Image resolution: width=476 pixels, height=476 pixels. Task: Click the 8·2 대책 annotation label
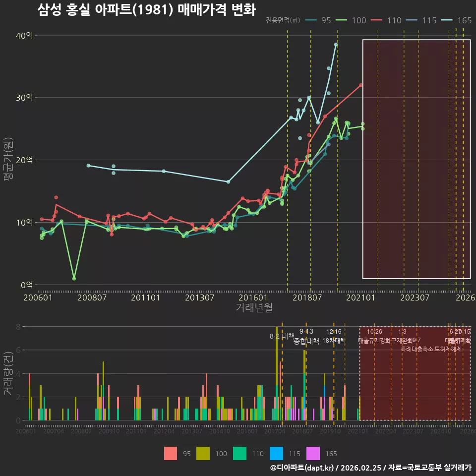282,336
